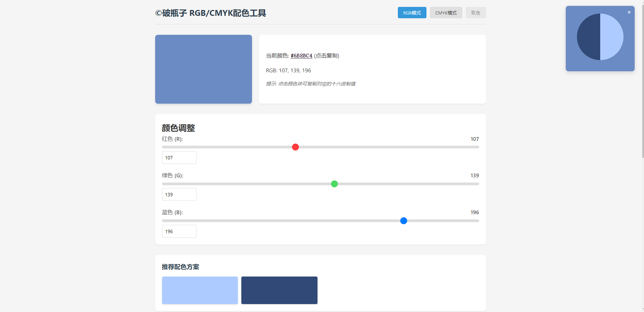Click the light blue half of the circle
The width and height of the screenshot is (644, 312).
point(612,37)
